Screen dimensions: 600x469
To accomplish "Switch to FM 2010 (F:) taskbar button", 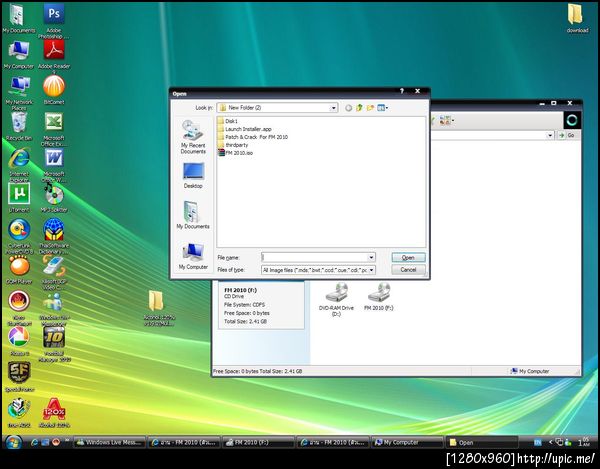I will point(259,442).
